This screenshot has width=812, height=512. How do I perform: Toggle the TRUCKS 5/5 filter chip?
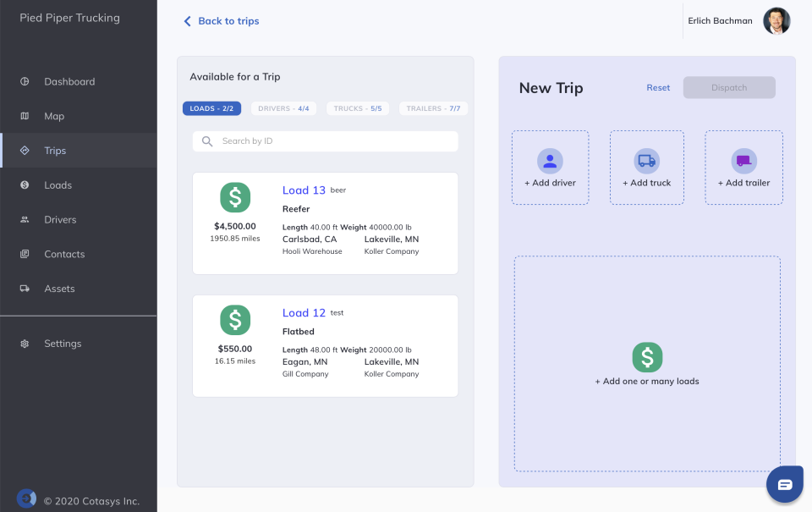point(356,108)
